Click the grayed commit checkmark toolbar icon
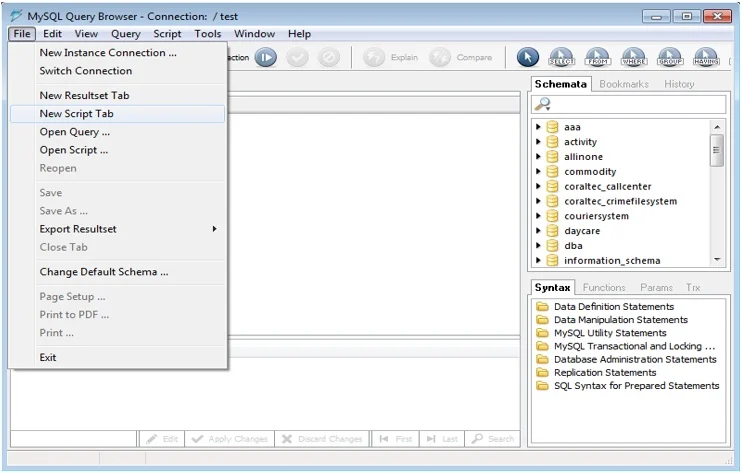Viewport: 742px width, 473px height. tap(297, 58)
